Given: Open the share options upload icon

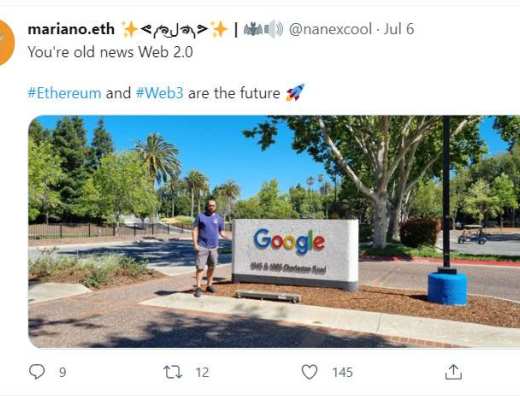Looking at the screenshot, I should [x=453, y=372].
